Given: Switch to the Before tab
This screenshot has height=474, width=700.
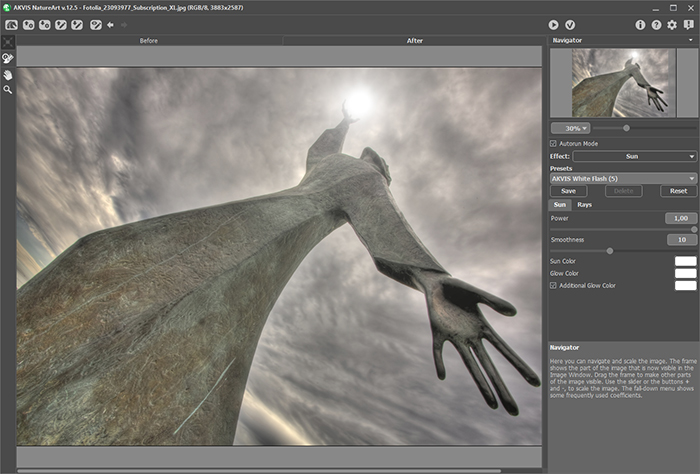Looking at the screenshot, I should click(x=149, y=41).
